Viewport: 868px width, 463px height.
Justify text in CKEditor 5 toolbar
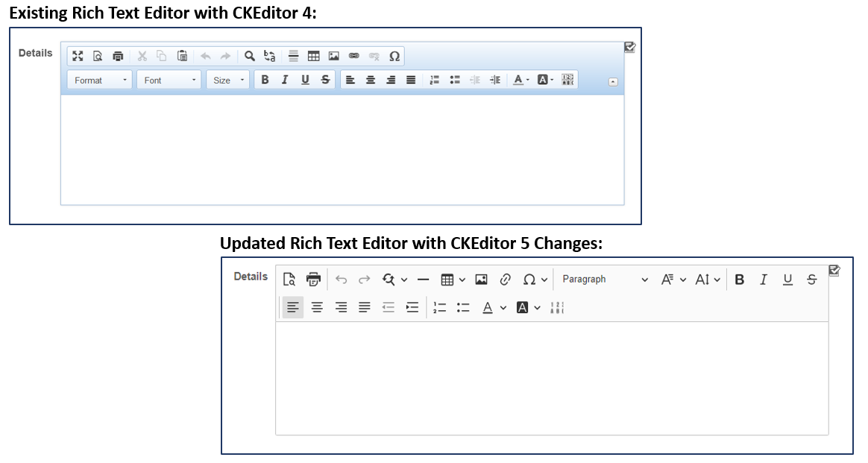[x=364, y=307]
